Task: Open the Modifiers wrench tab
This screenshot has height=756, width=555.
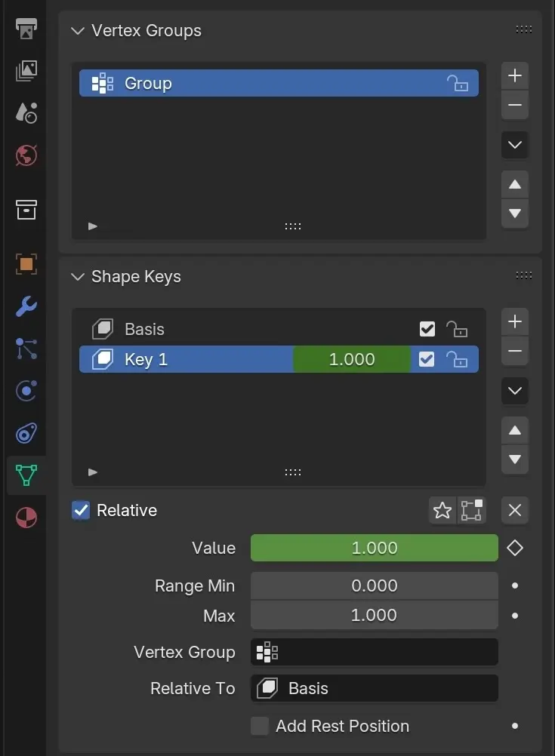Action: (x=26, y=306)
